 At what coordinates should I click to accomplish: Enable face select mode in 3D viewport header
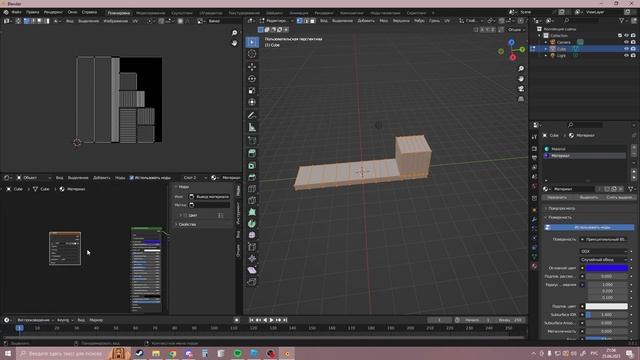tap(313, 20)
